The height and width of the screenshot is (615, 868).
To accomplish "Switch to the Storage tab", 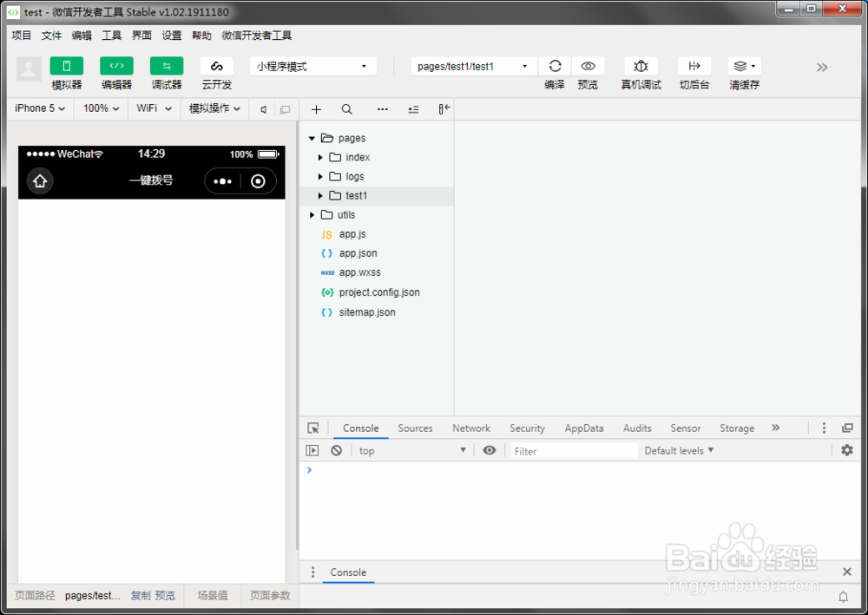I will click(737, 428).
